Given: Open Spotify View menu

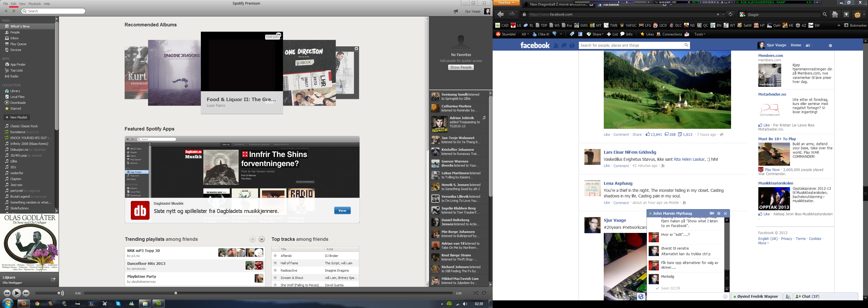Looking at the screenshot, I should [x=22, y=4].
